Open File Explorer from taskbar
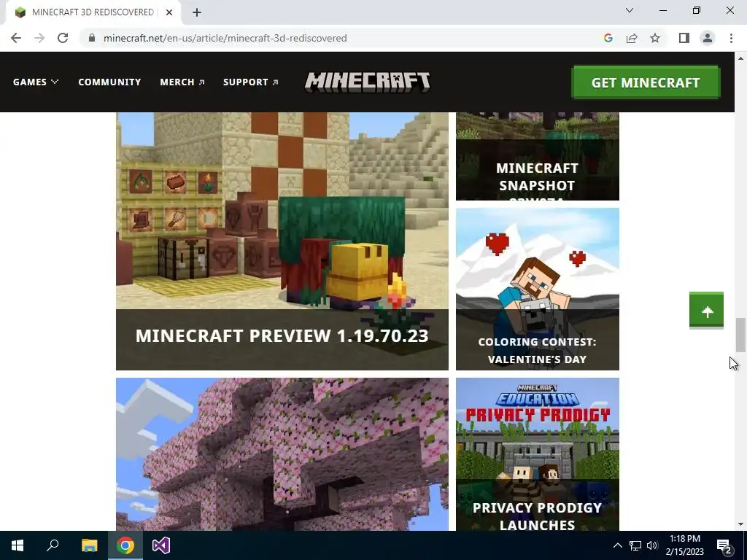The height and width of the screenshot is (560, 747). [89, 545]
